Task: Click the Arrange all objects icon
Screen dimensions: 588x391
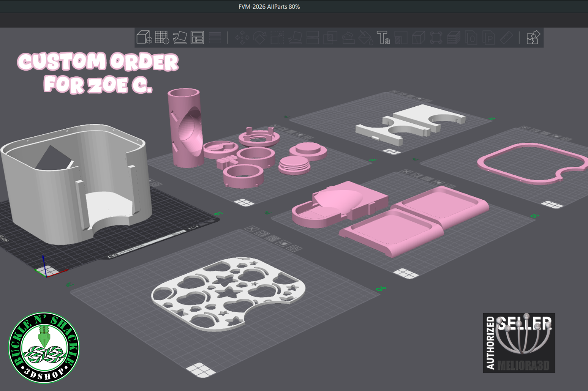Action: [x=197, y=38]
